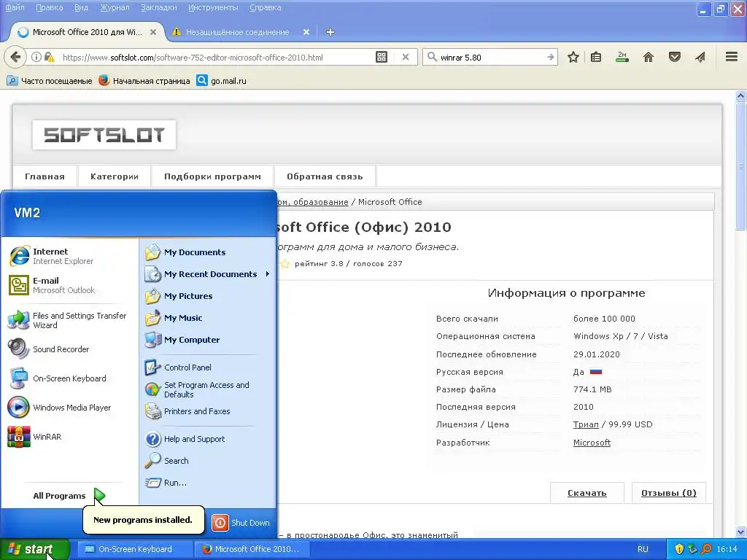Open My Music folder
Screen dimensions: 747x560
pyautogui.click(x=174, y=318)
